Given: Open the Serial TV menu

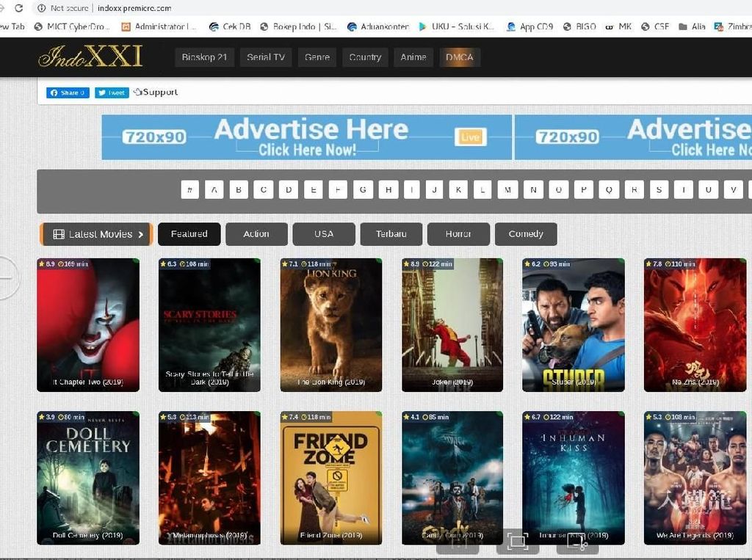Looking at the screenshot, I should (x=266, y=57).
